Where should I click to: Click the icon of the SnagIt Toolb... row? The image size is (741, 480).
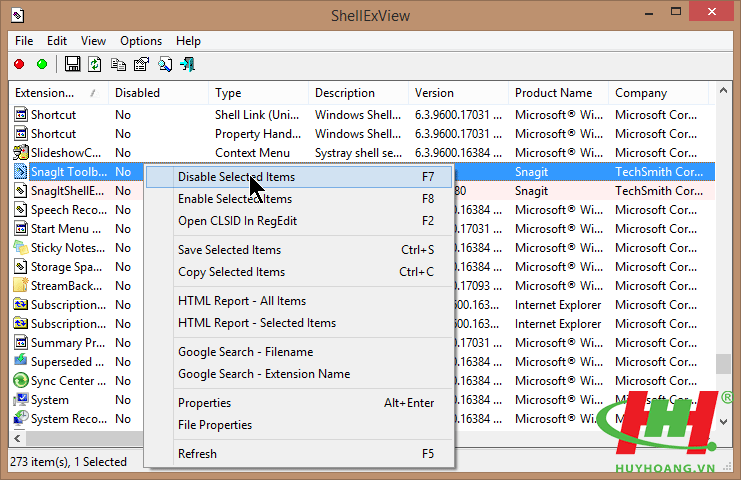pos(20,171)
